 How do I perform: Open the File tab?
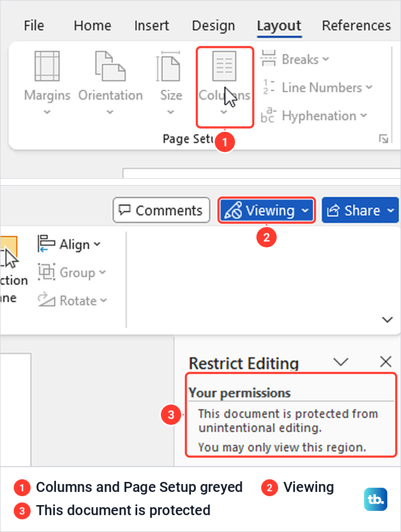pos(34,25)
